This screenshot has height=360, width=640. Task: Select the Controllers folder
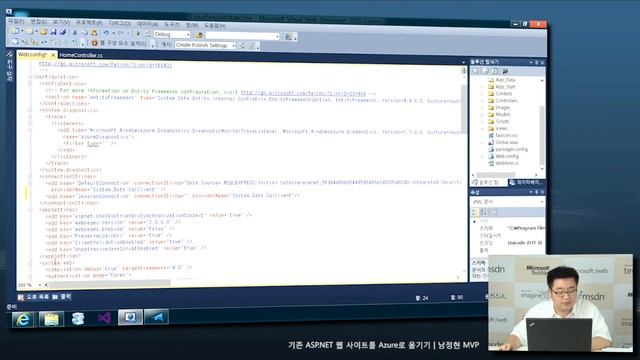click(x=506, y=100)
